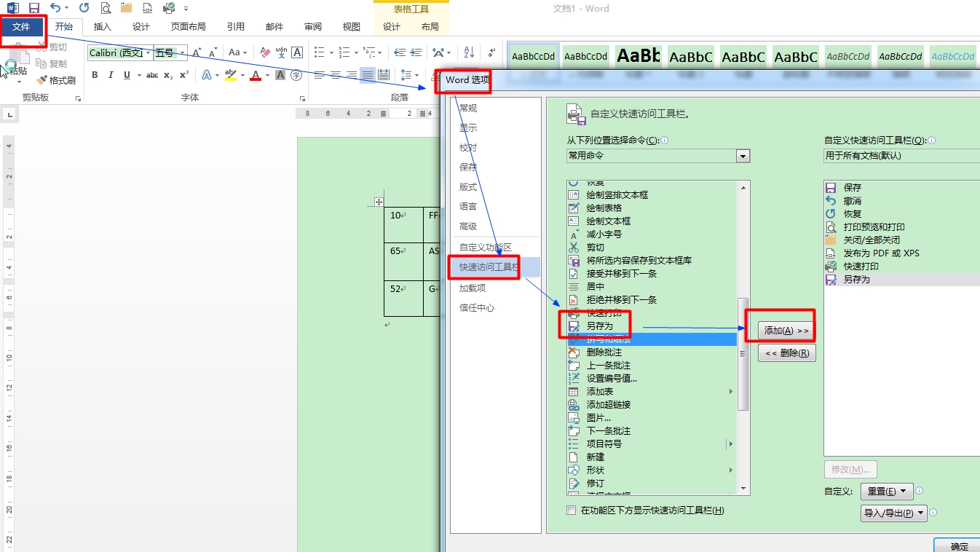Click the Clear Formatting eraser icon
This screenshot has width=980, height=552.
tap(265, 52)
